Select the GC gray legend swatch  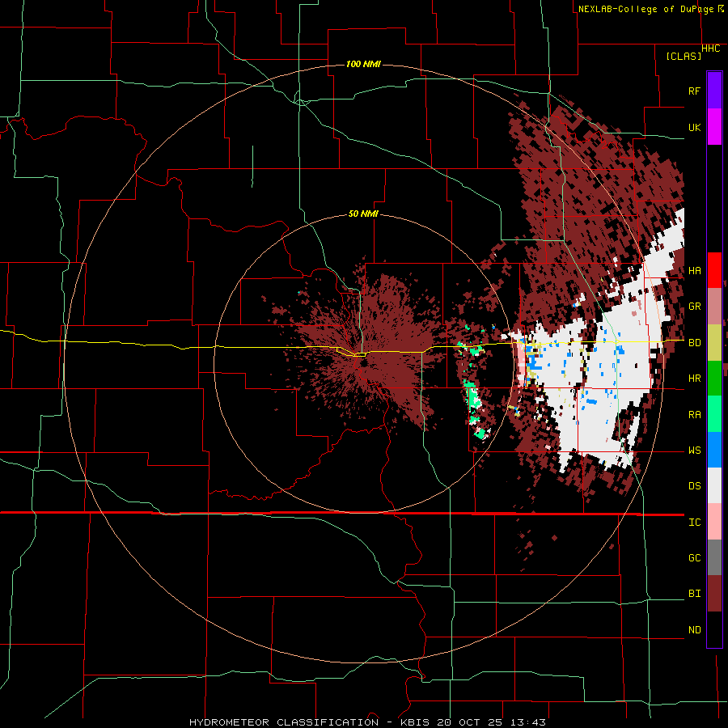pyautogui.click(x=714, y=557)
